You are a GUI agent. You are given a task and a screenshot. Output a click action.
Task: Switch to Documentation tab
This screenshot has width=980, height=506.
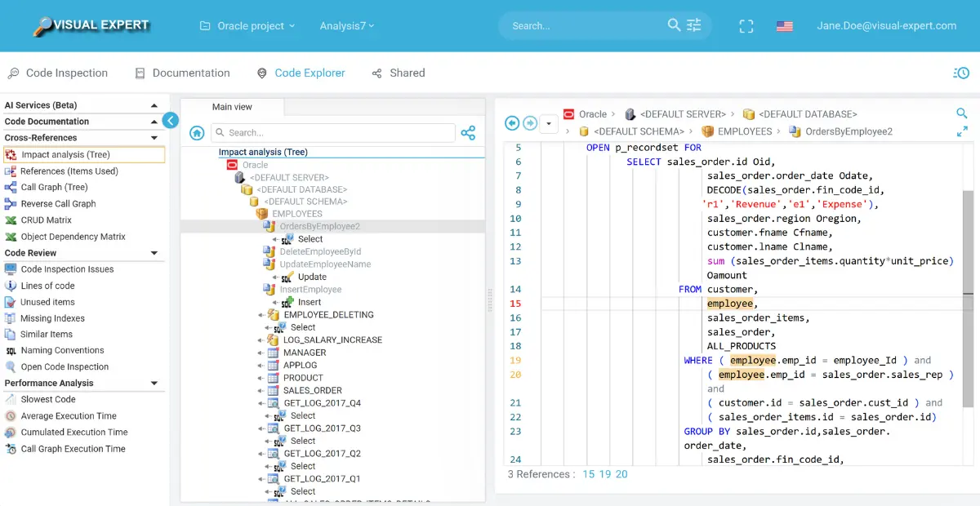click(182, 73)
